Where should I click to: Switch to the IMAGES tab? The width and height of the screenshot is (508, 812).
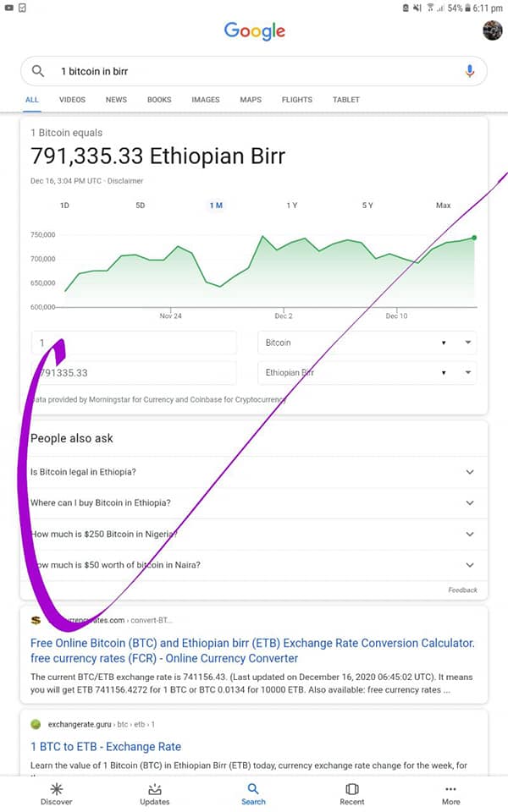tap(206, 100)
